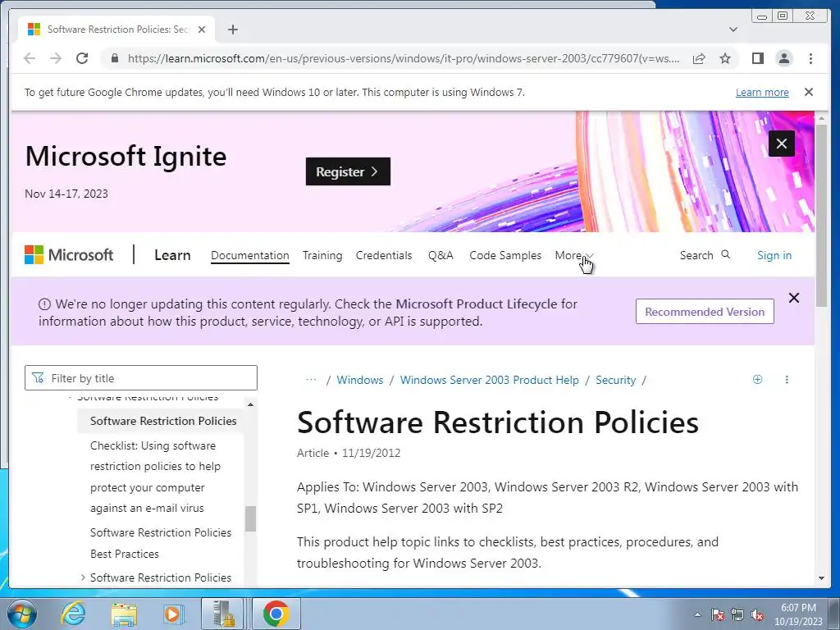Dismiss the no-longer-updating notice
The height and width of the screenshot is (630, 840).
pos(794,298)
